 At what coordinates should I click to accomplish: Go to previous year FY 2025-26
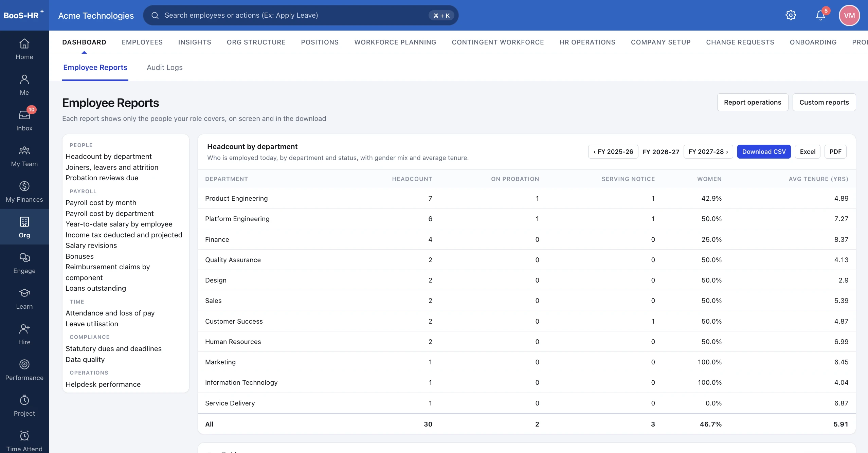coord(613,151)
